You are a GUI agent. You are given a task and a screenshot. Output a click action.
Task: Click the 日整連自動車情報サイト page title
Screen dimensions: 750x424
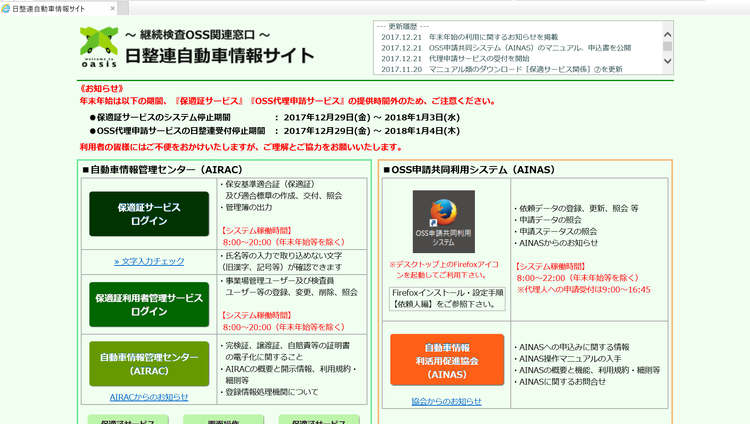point(220,56)
